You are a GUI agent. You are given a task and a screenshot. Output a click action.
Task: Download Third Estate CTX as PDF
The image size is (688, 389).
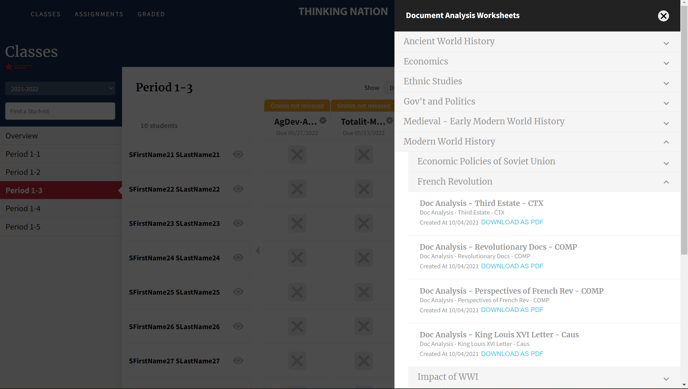512,222
